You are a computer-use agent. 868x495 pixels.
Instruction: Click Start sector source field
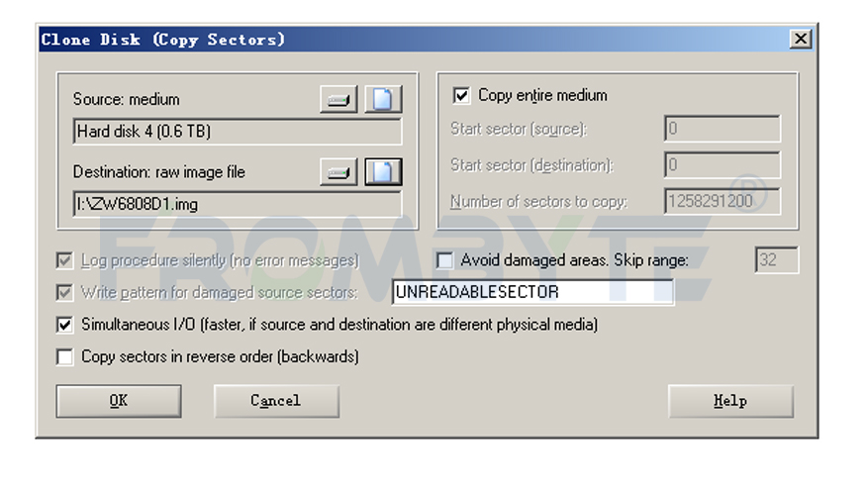point(723,129)
